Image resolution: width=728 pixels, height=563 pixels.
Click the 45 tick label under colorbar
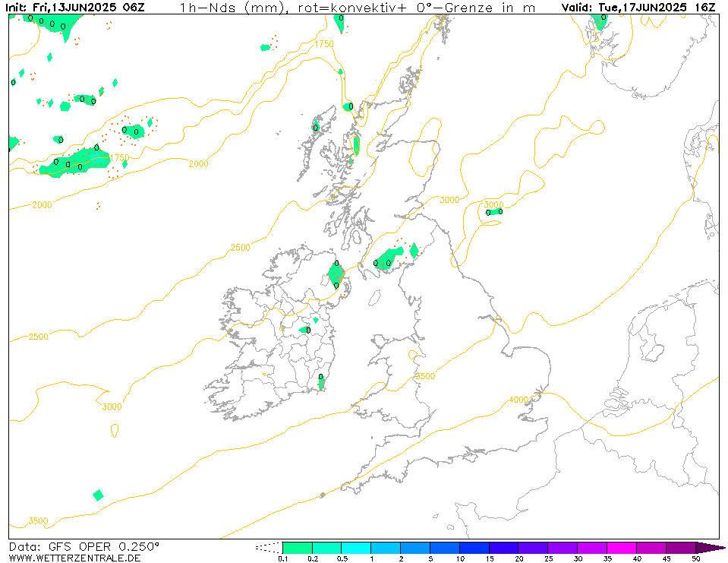(x=667, y=558)
